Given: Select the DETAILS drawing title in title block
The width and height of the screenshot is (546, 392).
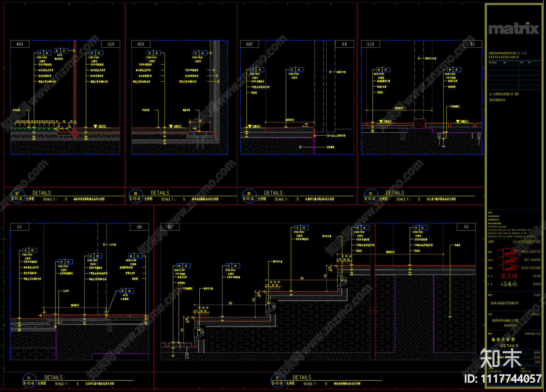Looking at the screenshot, I should point(509,346).
